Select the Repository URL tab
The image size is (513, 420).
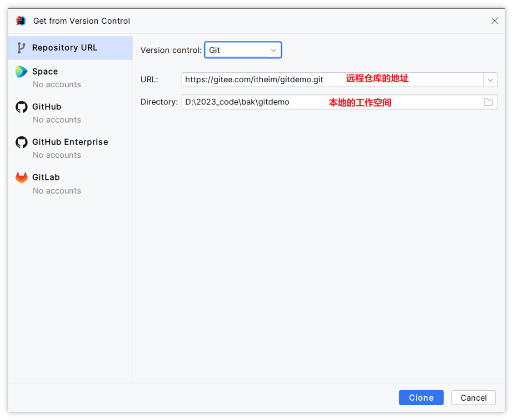[x=71, y=48]
